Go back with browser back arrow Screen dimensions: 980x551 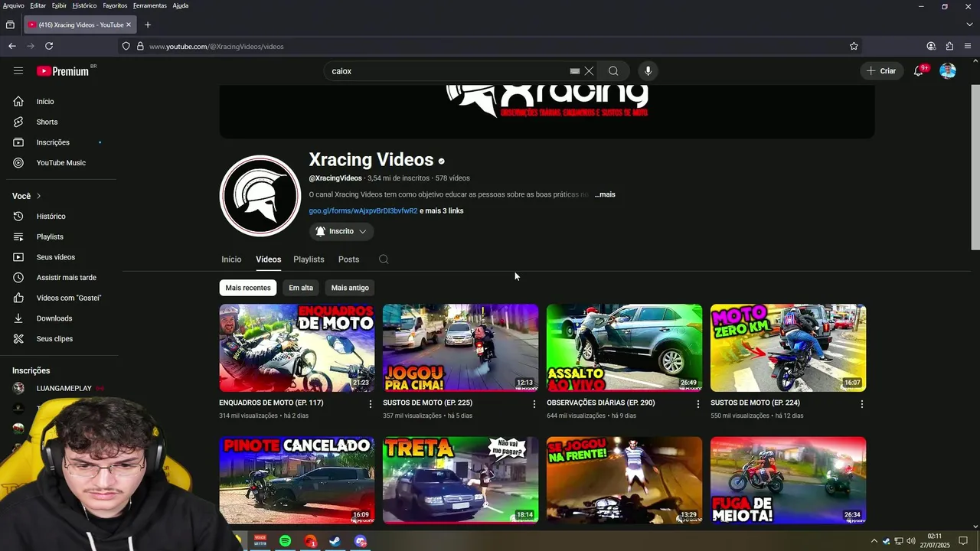(x=12, y=46)
